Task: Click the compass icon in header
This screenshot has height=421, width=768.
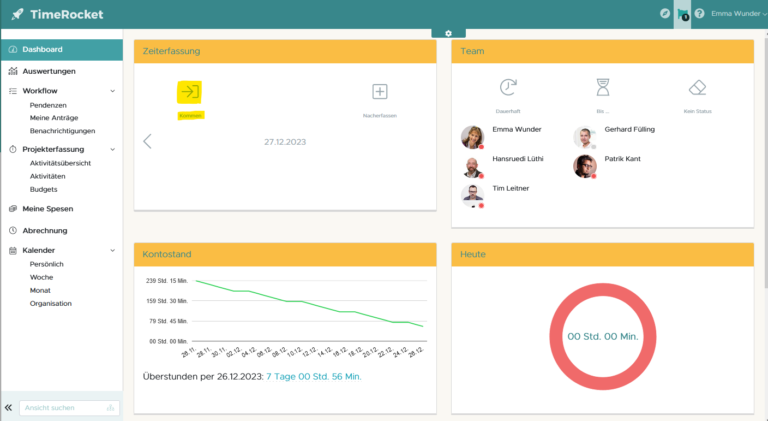Action: coord(666,14)
